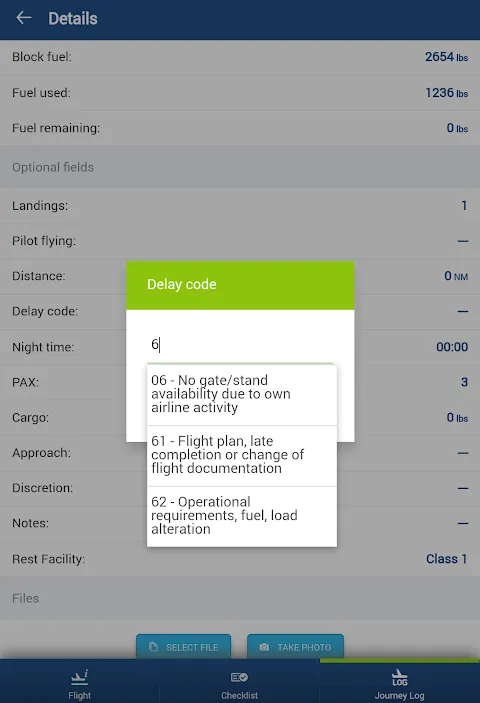
Task: Edit the Night time value 00:00
Action: (x=452, y=347)
